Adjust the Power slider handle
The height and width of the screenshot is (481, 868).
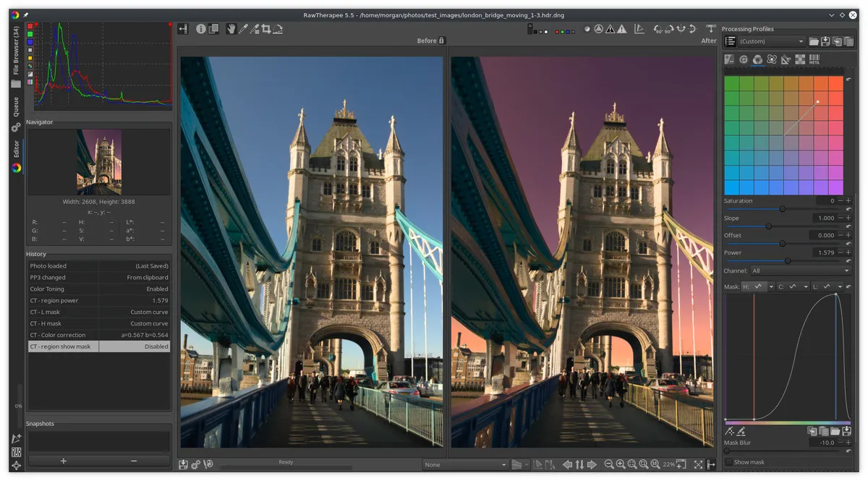point(788,261)
